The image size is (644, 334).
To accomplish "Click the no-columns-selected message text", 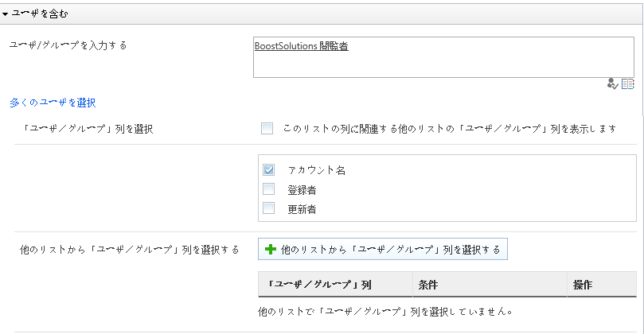I will [385, 312].
